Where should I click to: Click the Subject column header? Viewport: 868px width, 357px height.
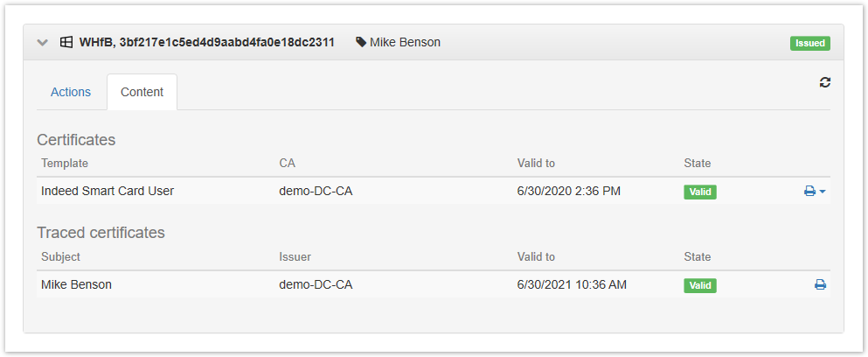coord(61,256)
